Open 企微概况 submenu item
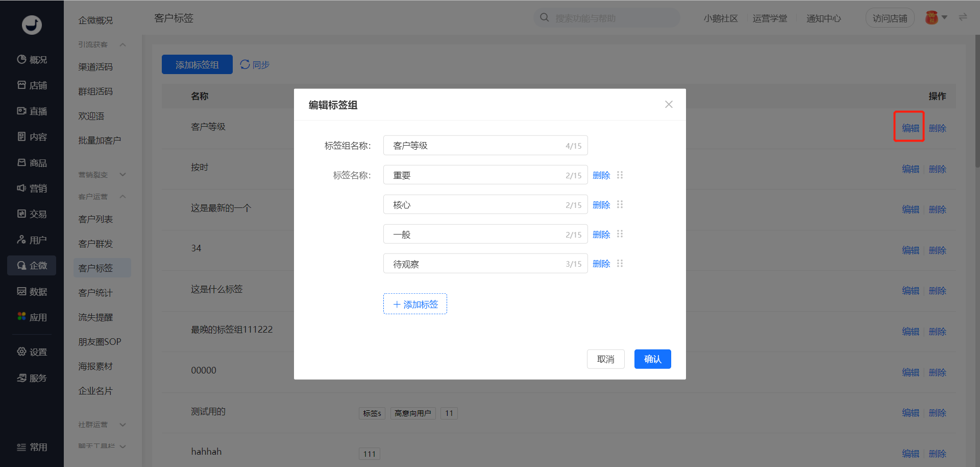The image size is (980, 467). [x=95, y=20]
